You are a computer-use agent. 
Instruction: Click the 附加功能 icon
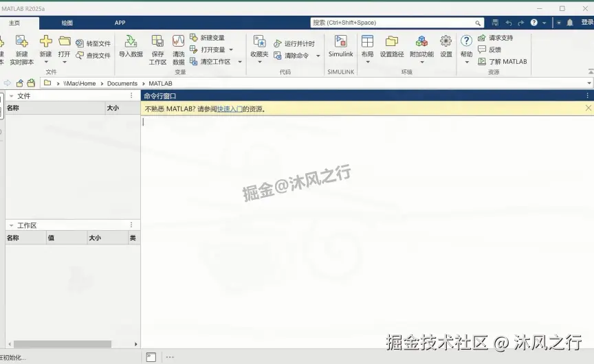(421, 41)
